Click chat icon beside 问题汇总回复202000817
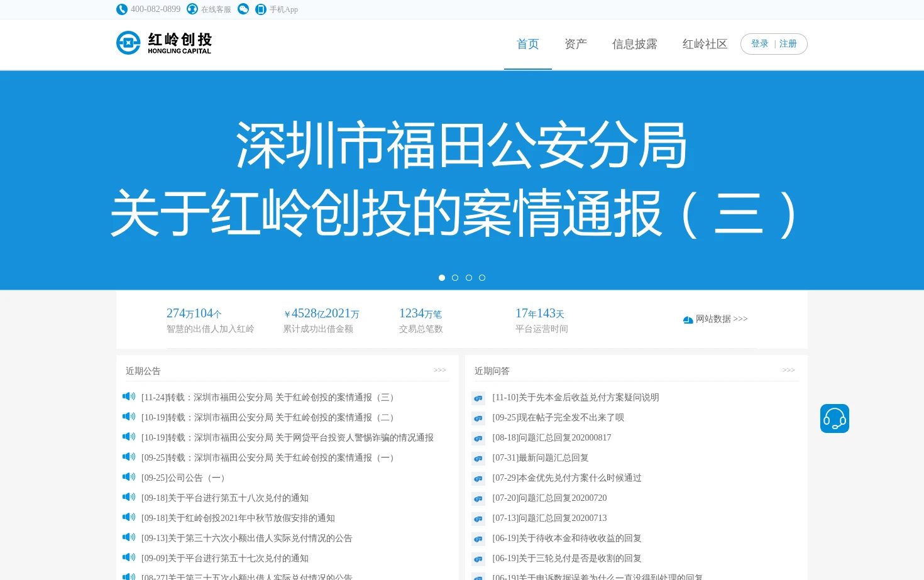This screenshot has width=924, height=580. coord(478,439)
